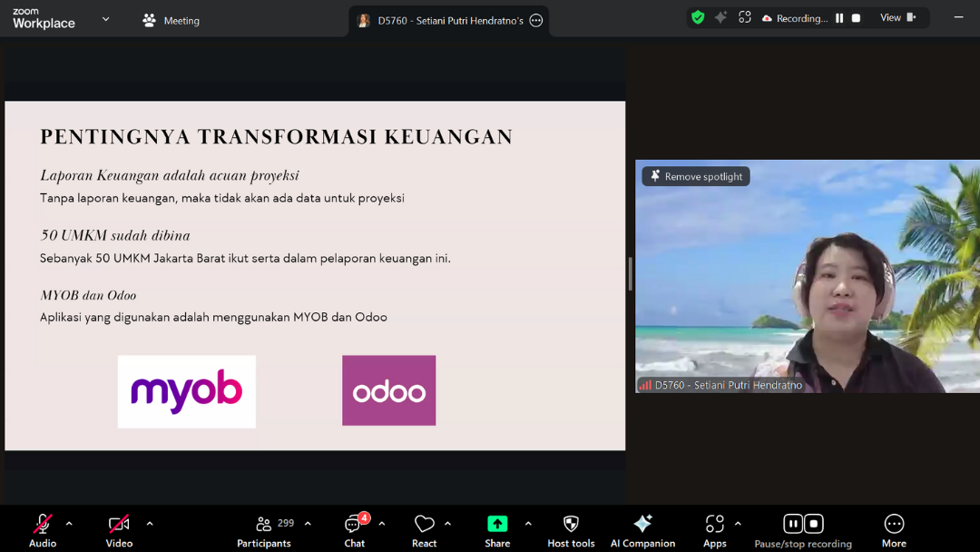Open Host tools shield icon
Screen dimensions: 980x552
pos(571,524)
